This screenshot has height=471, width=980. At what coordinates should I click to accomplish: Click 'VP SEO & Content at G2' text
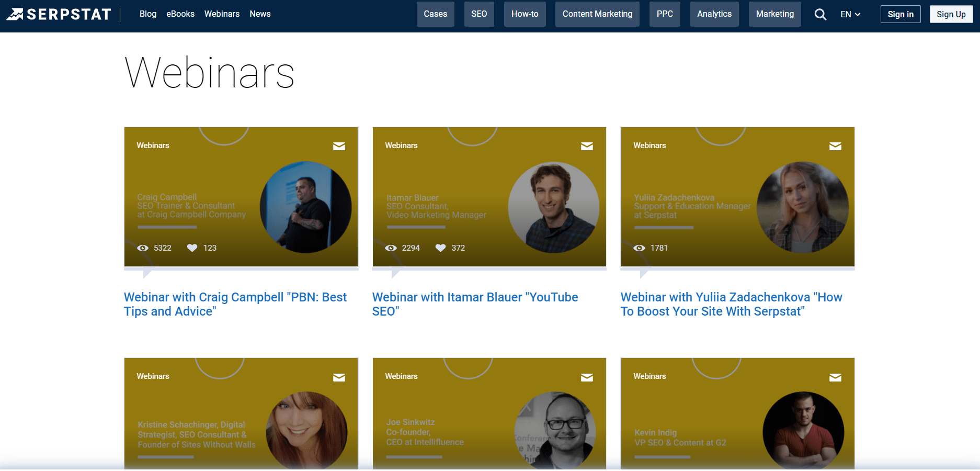pyautogui.click(x=680, y=443)
